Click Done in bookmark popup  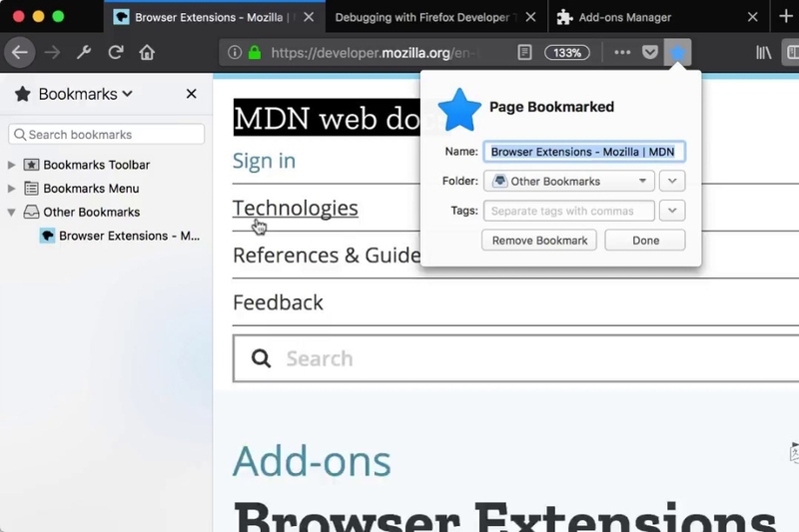pyautogui.click(x=645, y=241)
